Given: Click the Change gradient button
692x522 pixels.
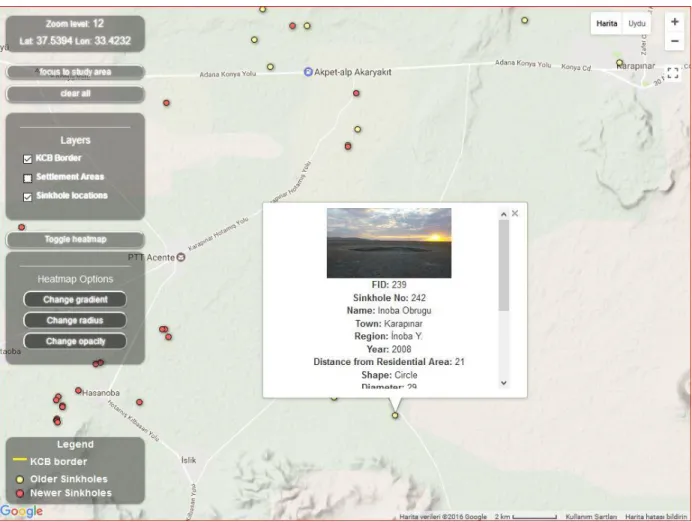Looking at the screenshot, I should [75, 300].
